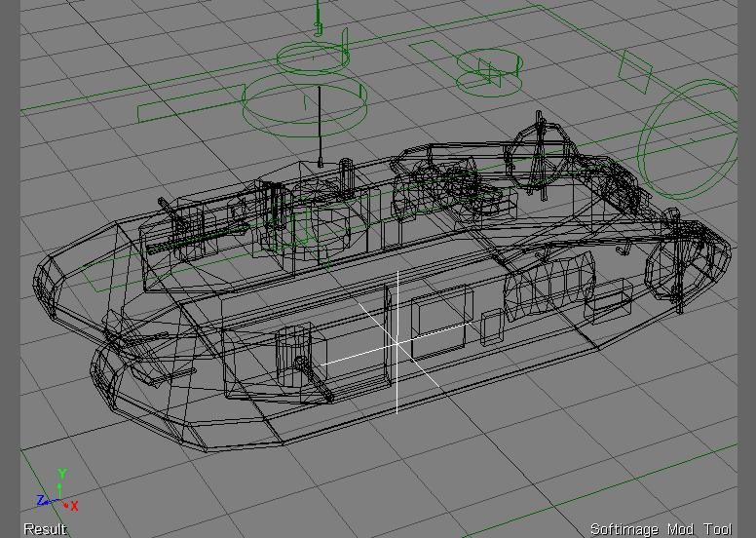Click the Softimage Mod Tool watermark text
The width and height of the screenshot is (756, 538).
[661, 529]
